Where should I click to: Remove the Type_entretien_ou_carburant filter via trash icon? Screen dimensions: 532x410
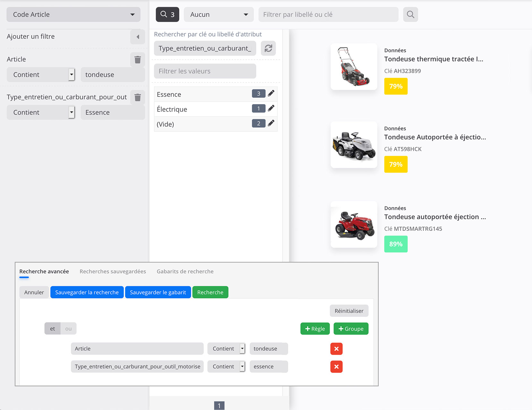pos(138,97)
